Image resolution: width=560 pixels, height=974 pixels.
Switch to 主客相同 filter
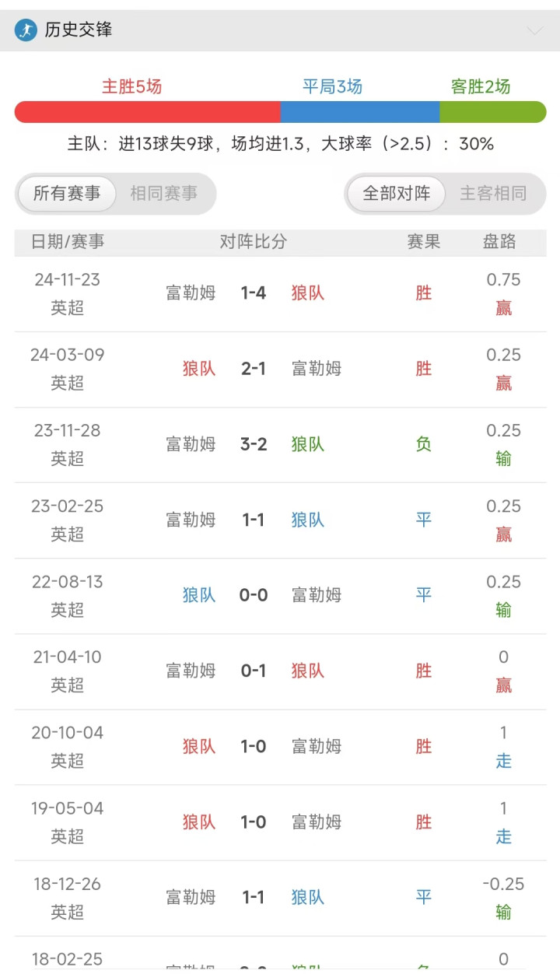(x=493, y=194)
